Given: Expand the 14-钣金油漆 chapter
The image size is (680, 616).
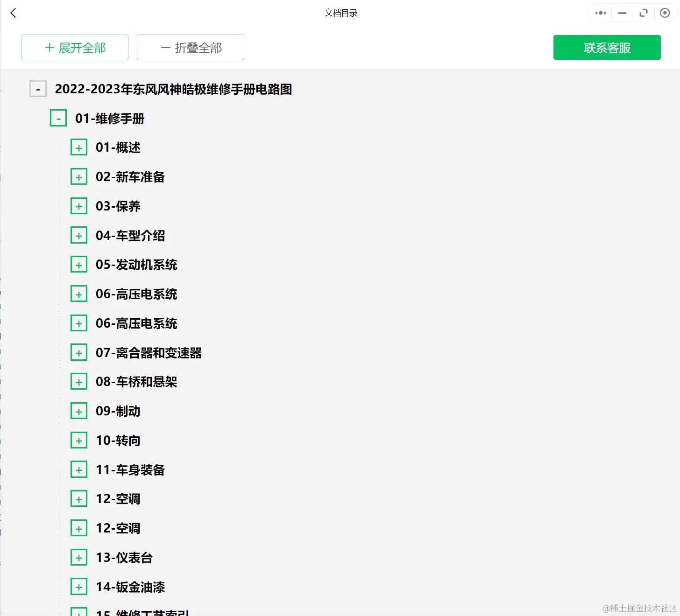Looking at the screenshot, I should pyautogui.click(x=79, y=586).
